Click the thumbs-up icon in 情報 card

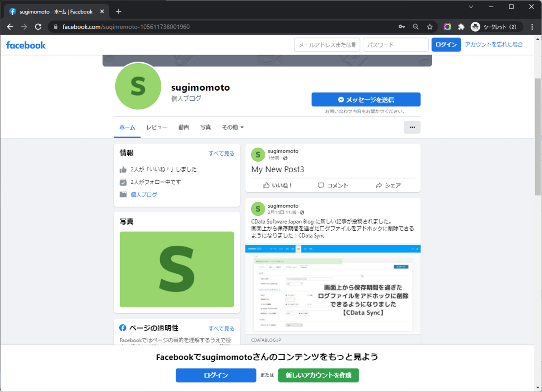pos(123,170)
